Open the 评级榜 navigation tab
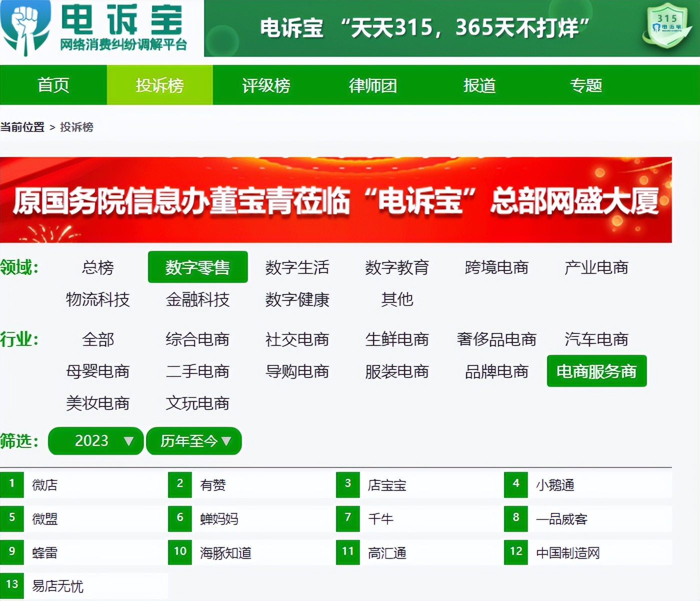This screenshot has width=700, height=601. coord(266,85)
